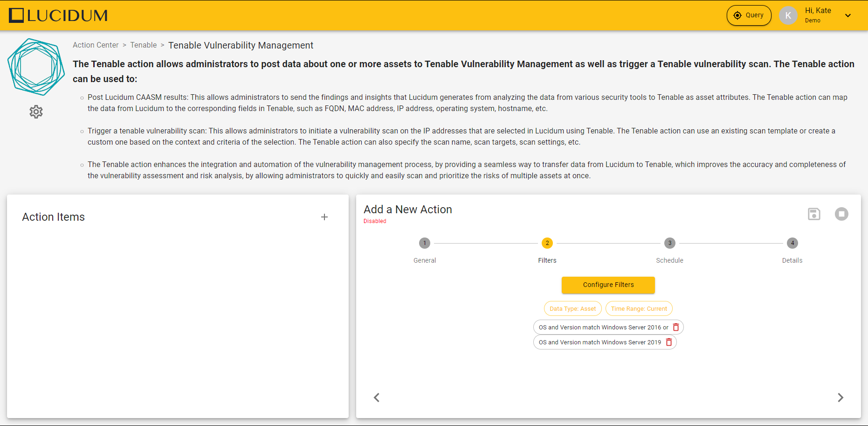Go to previous step with left chevron
This screenshot has height=426, width=868.
(x=377, y=398)
